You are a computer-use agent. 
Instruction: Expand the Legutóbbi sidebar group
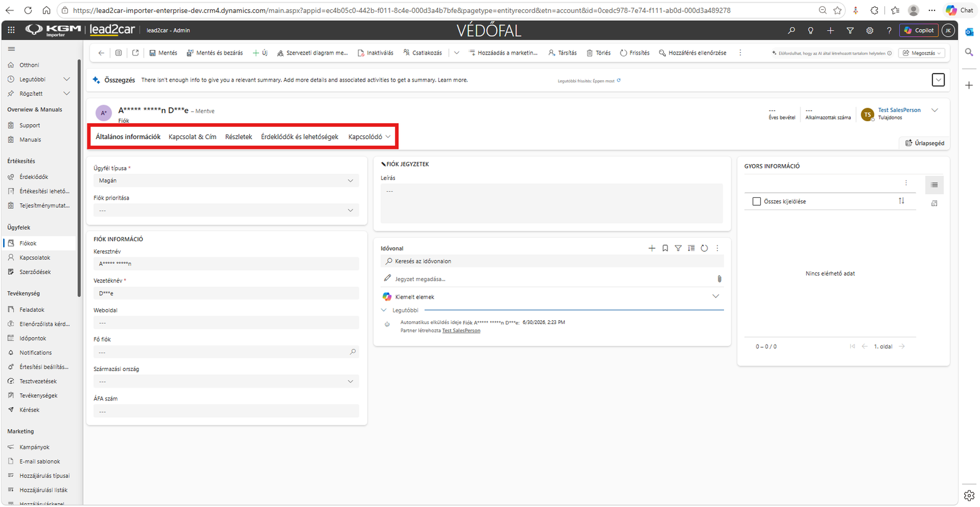point(67,79)
